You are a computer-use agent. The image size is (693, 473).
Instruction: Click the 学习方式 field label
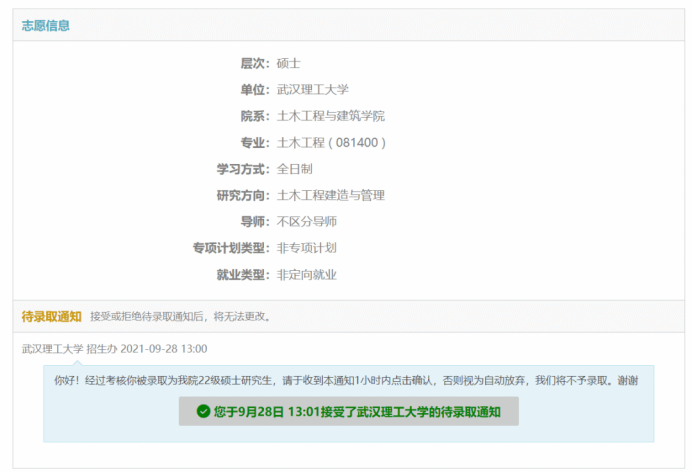click(x=244, y=169)
